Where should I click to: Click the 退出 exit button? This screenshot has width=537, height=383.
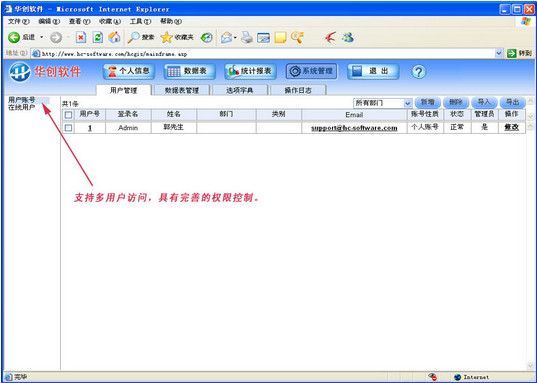[373, 71]
